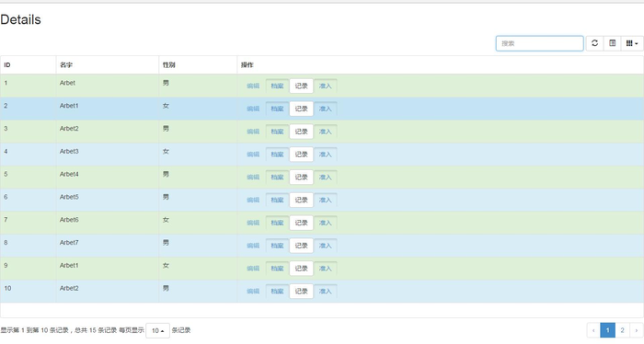This screenshot has width=644, height=344.
Task: Click the 操作 column header
Action: pyautogui.click(x=441, y=65)
